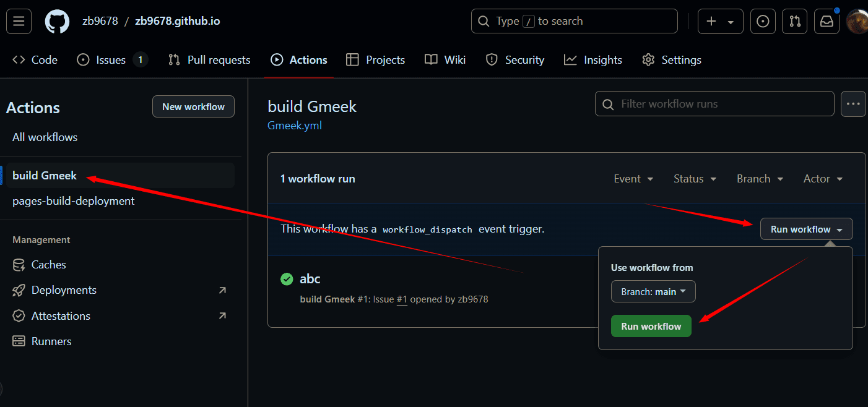The width and height of the screenshot is (868, 407).
Task: Open the Event filter dropdown
Action: pyautogui.click(x=633, y=179)
